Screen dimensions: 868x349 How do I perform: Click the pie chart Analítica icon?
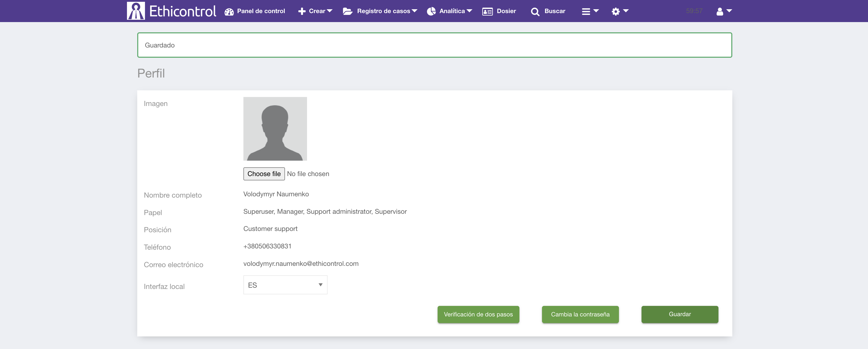coord(431,11)
